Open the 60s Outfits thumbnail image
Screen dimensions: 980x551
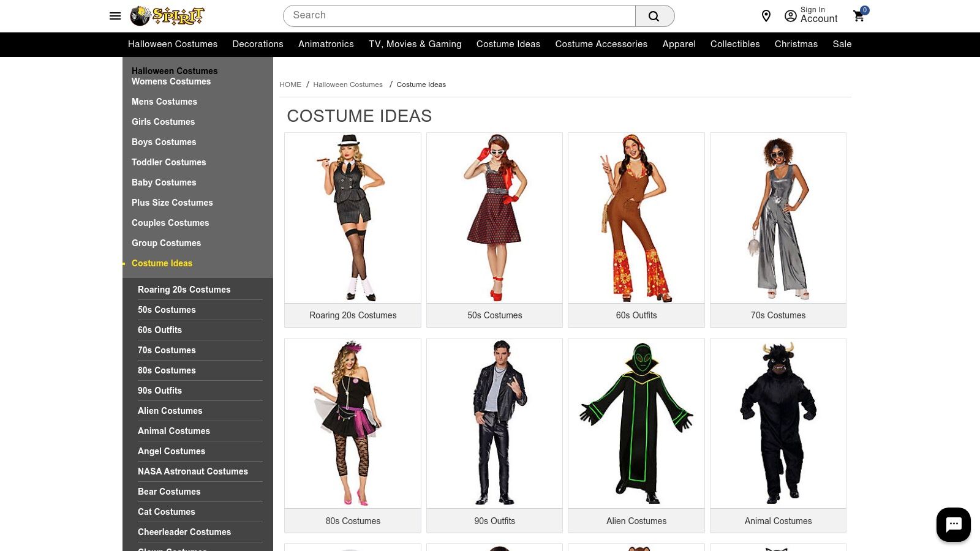(636, 218)
